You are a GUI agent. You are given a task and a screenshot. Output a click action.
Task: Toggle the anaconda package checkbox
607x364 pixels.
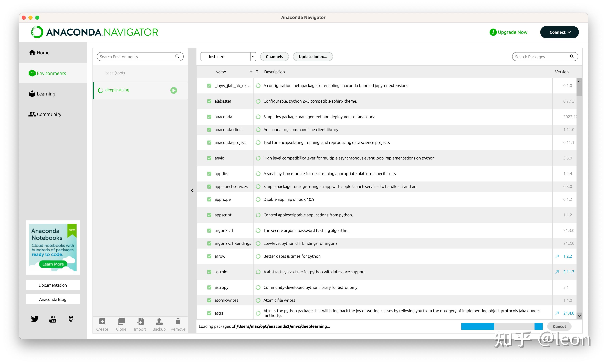(209, 117)
